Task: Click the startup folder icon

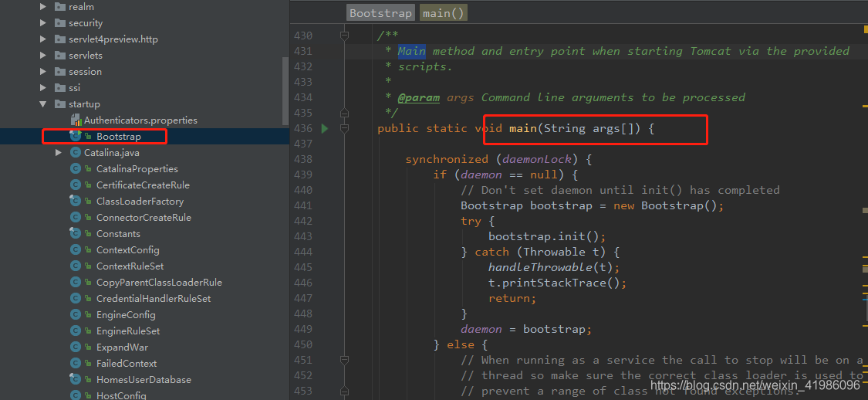Action: point(59,104)
